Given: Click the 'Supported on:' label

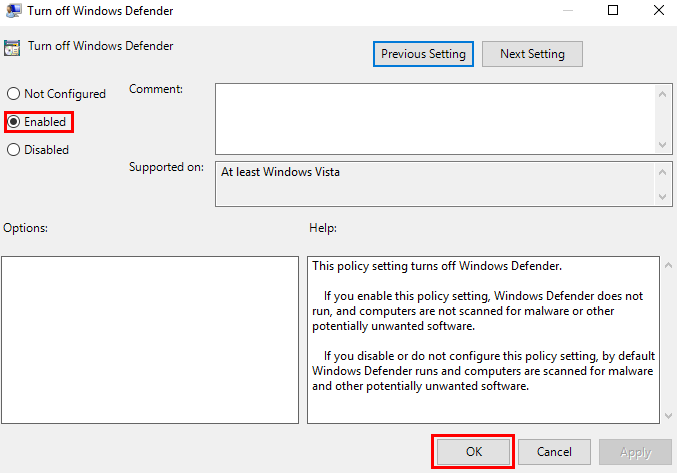Looking at the screenshot, I should [x=166, y=167].
